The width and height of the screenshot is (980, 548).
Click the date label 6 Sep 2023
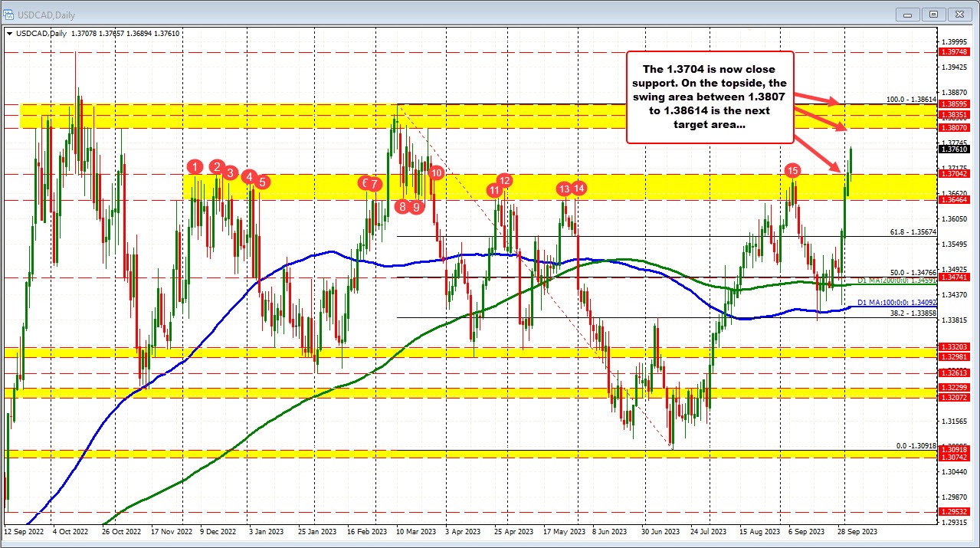(808, 530)
